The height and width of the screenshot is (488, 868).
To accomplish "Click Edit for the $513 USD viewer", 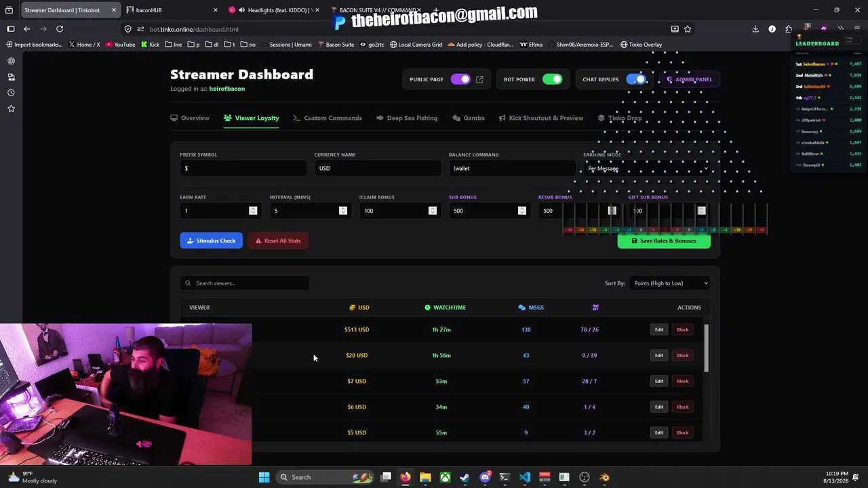I will click(658, 330).
